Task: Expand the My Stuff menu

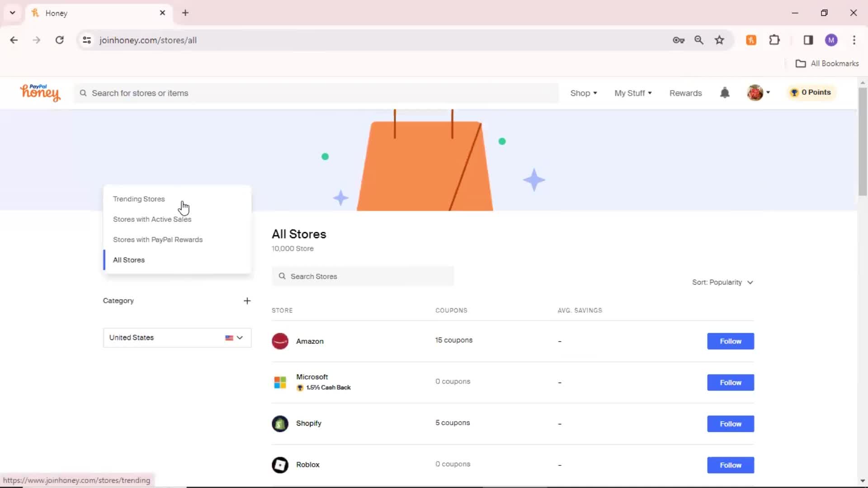Action: tap(633, 93)
